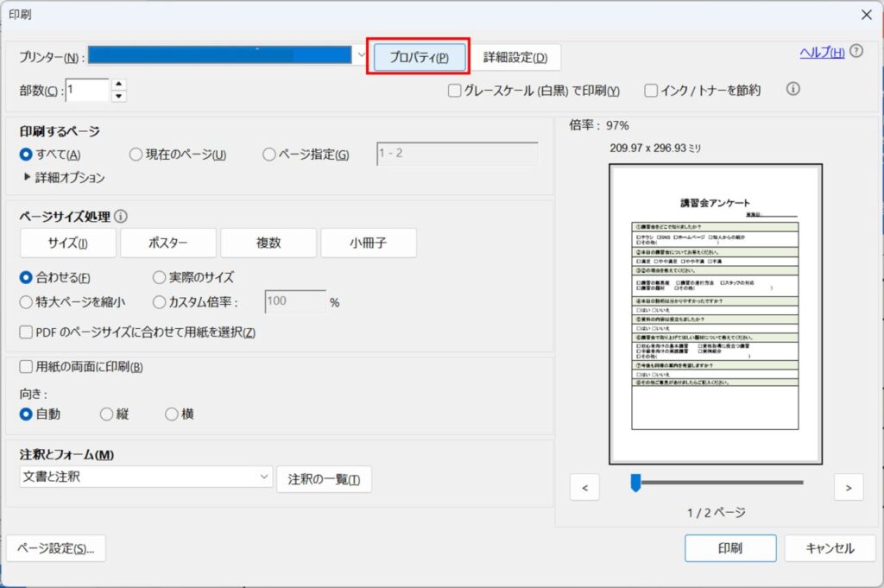This screenshot has width=884, height=588.
Task: Open the printer selection dropdown
Action: [x=362, y=55]
